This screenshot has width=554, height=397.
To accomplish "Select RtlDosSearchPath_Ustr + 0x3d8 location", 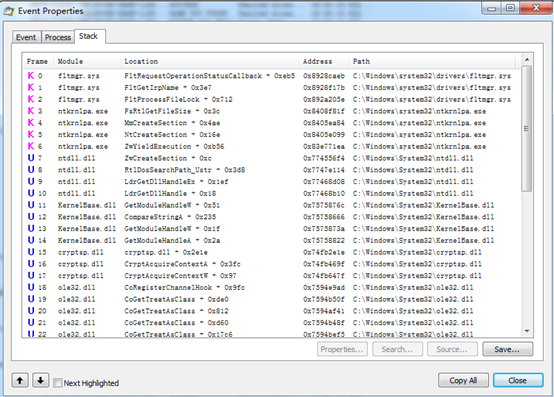I will (x=185, y=170).
